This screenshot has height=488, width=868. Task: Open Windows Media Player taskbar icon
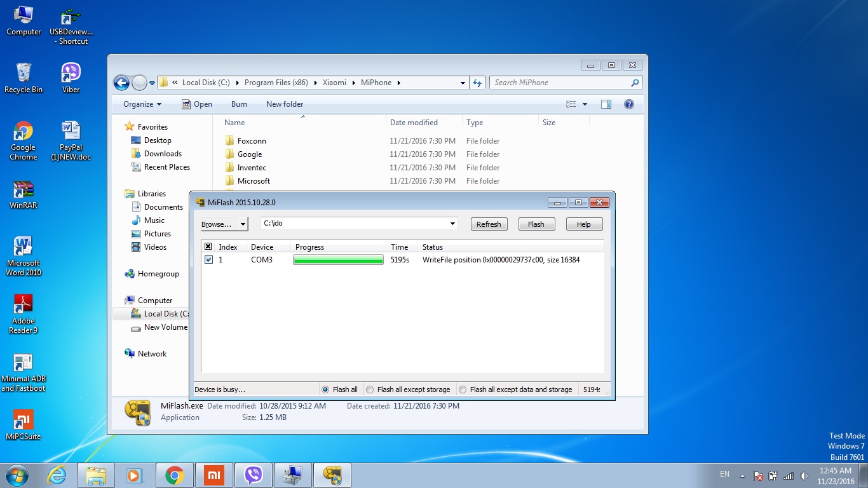pos(134,475)
